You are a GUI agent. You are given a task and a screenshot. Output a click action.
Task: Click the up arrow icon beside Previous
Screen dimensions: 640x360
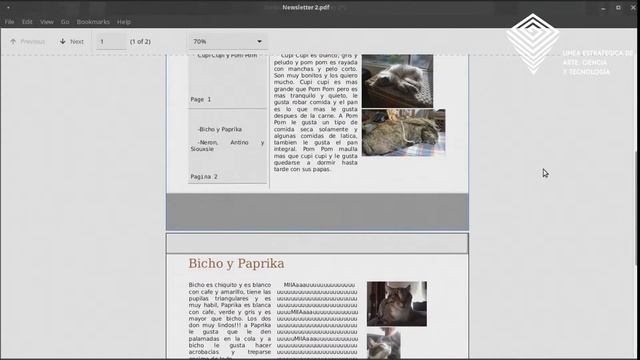pyautogui.click(x=13, y=41)
